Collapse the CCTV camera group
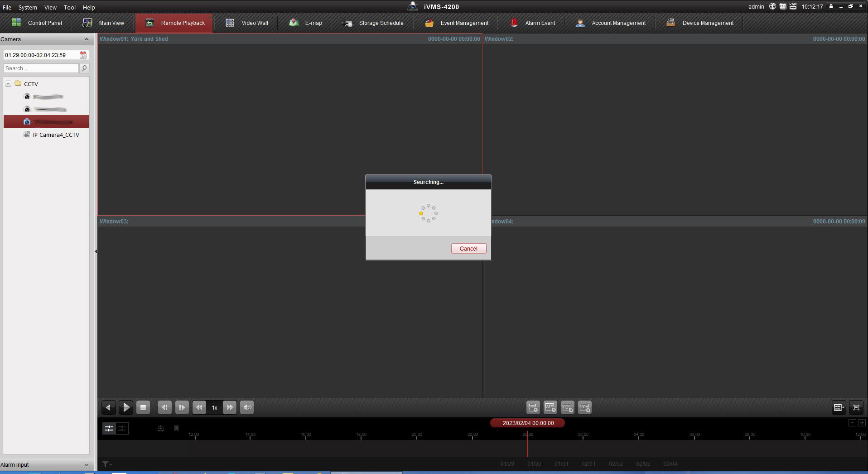The width and height of the screenshot is (868, 474). [8, 84]
